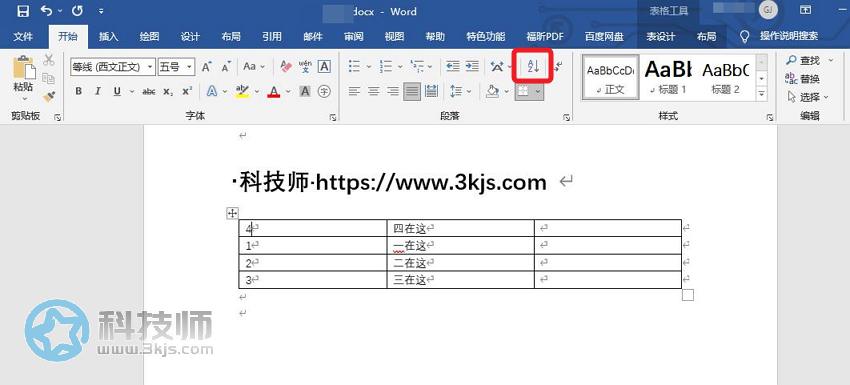850x385 pixels.
Task: Click the Increase Indent icon
Action: tap(472, 66)
